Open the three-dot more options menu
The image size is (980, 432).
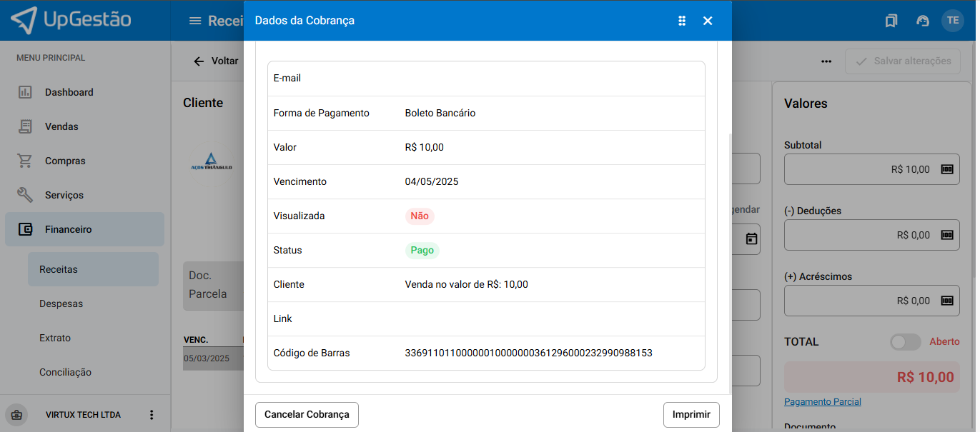826,61
